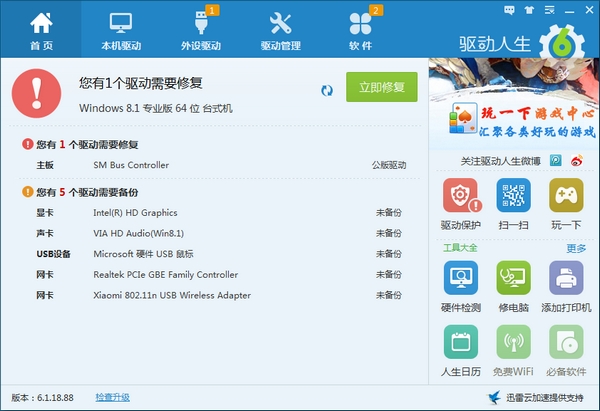Open the 修电脑 computer repair tool
The image size is (600, 411).
pos(514,278)
